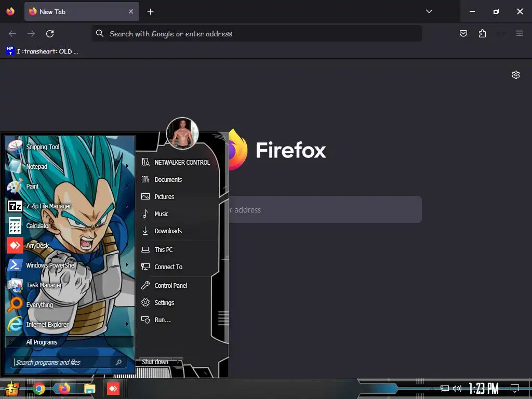The width and height of the screenshot is (532, 399).
Task: Expand Internet Explorer submenu arrow
Action: point(127,324)
